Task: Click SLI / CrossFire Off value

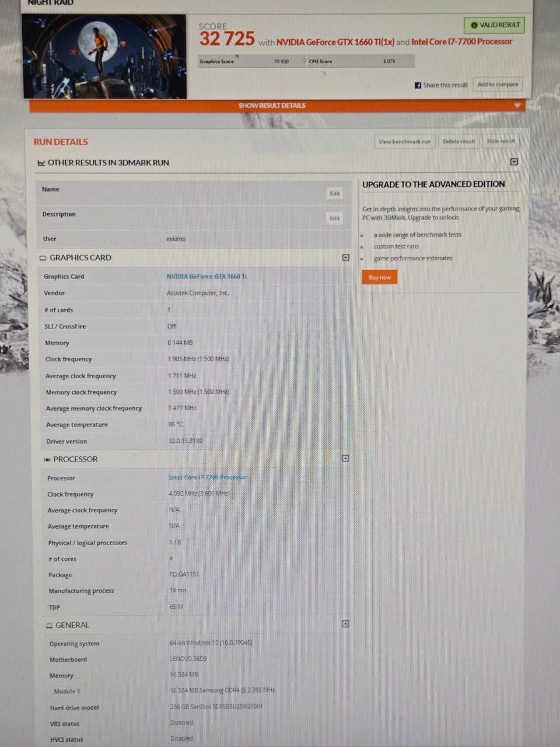Action: [x=171, y=326]
